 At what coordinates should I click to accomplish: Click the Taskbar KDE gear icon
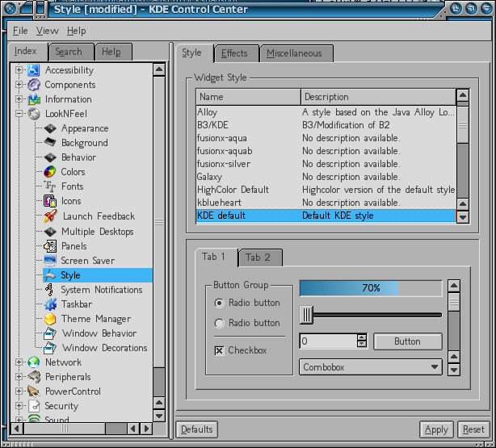(x=50, y=304)
